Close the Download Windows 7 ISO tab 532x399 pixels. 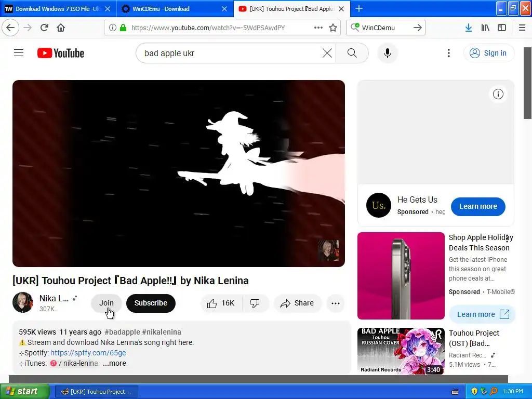(108, 9)
